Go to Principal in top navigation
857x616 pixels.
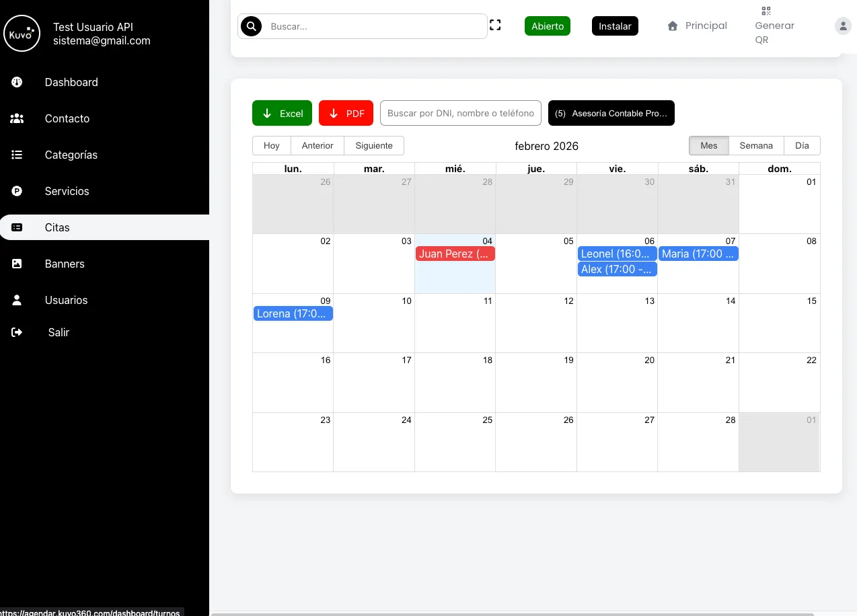coord(698,26)
